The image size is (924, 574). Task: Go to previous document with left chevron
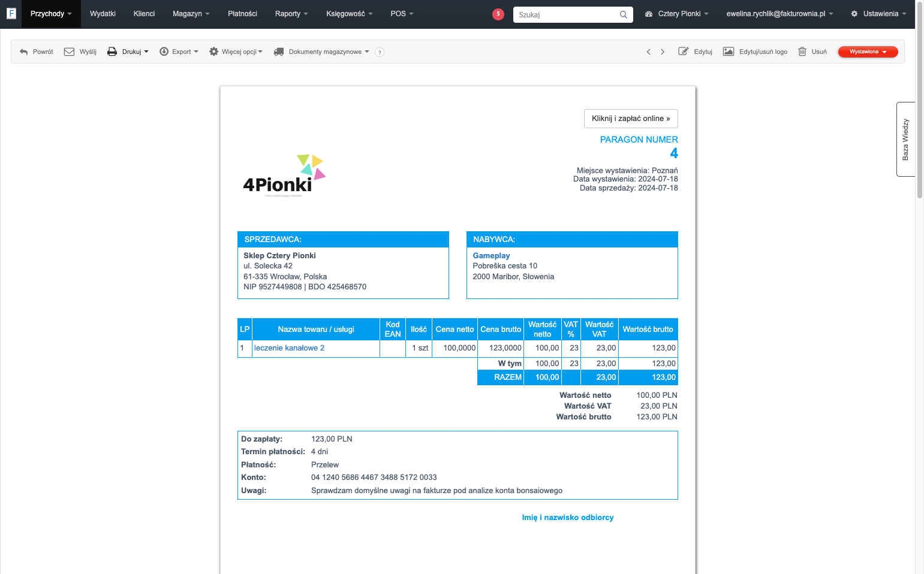point(648,52)
